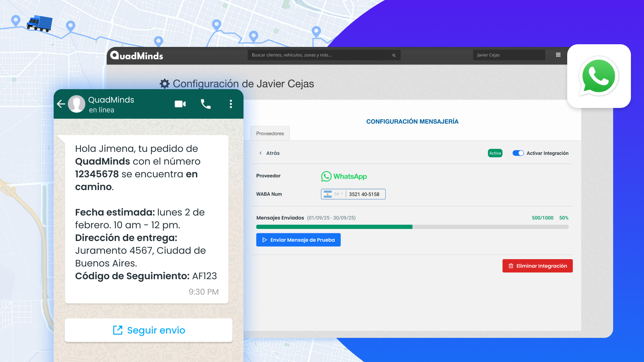The image size is (644, 362).
Task: Click the CONFIGURACIÓN MENSAJERÍA heading
Action: (x=412, y=121)
